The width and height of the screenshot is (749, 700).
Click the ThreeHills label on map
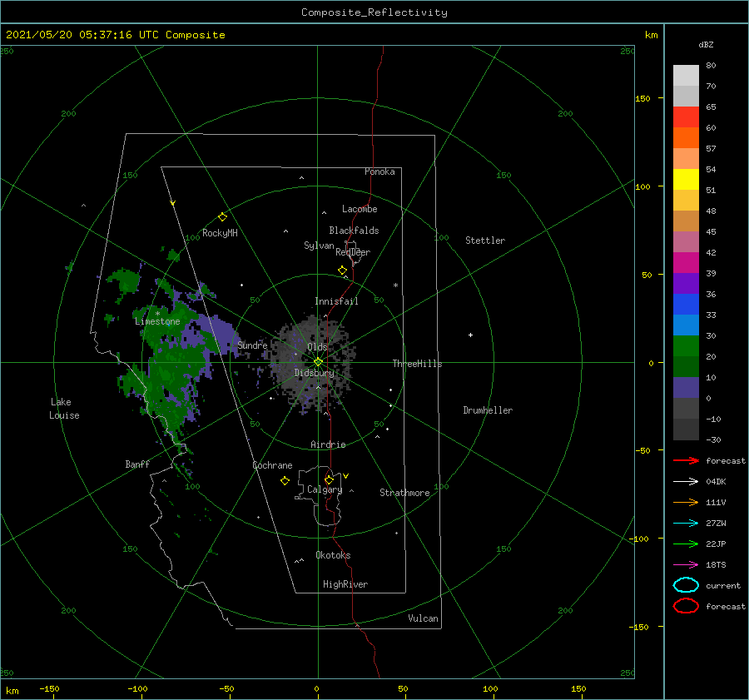click(x=417, y=364)
